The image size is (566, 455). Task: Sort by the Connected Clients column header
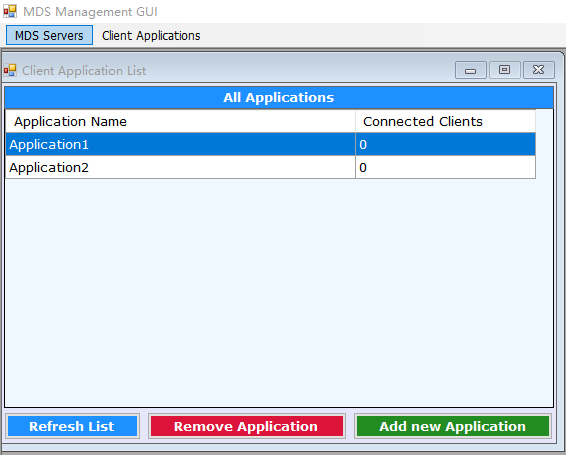click(445, 121)
